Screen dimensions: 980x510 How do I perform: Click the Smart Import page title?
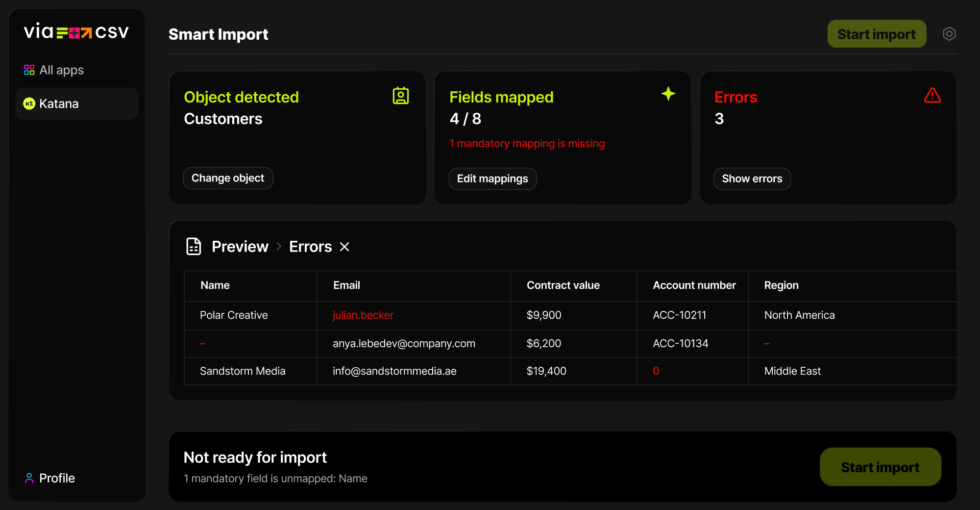pos(218,34)
